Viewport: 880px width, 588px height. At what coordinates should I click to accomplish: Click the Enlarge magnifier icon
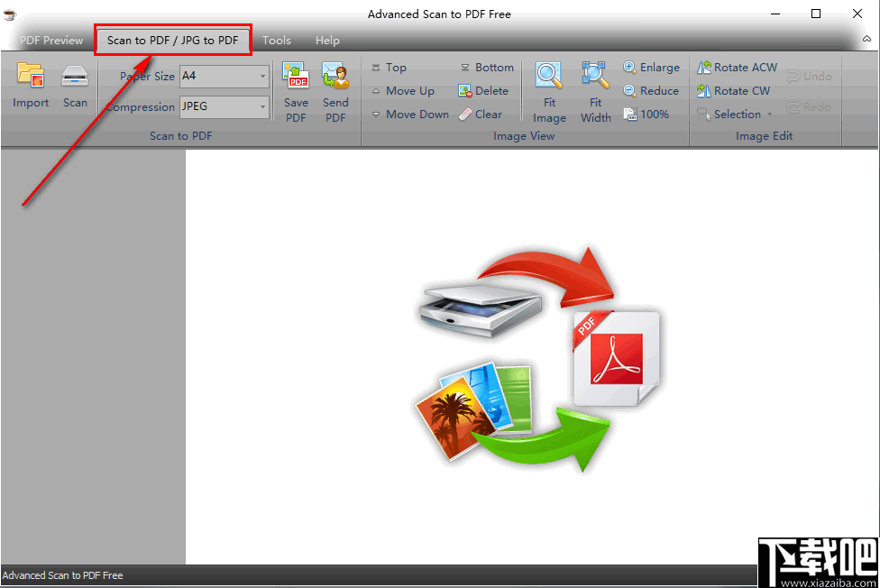coord(651,67)
